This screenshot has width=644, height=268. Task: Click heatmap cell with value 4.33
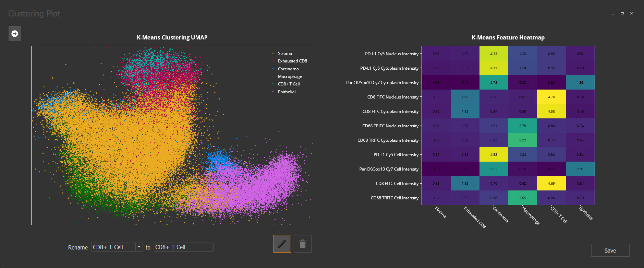coord(494,54)
